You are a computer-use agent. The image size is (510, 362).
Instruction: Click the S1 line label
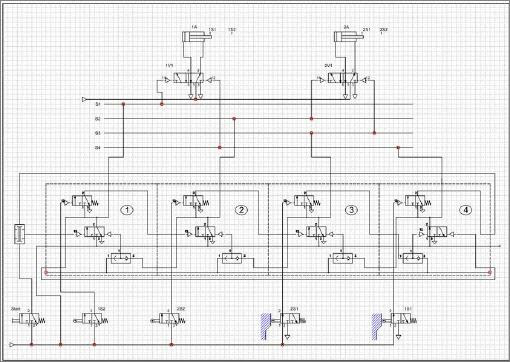[x=98, y=105]
